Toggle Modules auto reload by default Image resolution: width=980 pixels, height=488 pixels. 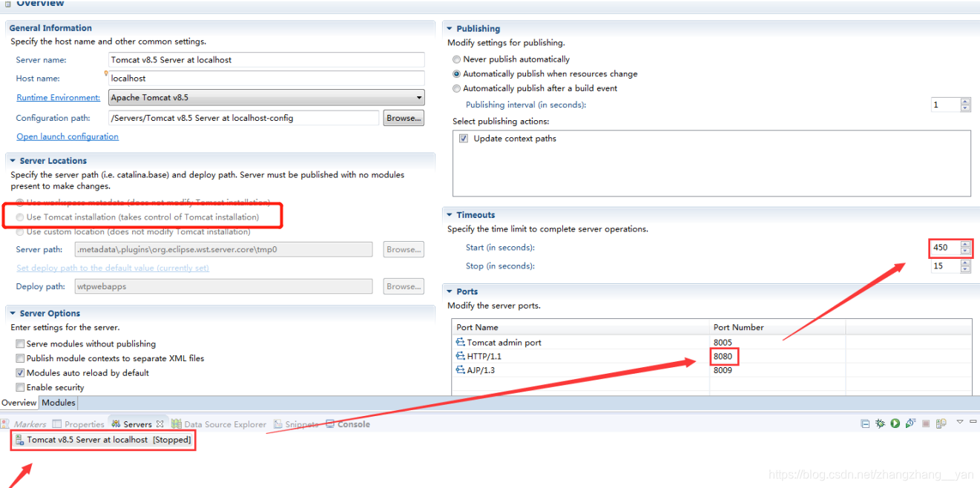[20, 373]
